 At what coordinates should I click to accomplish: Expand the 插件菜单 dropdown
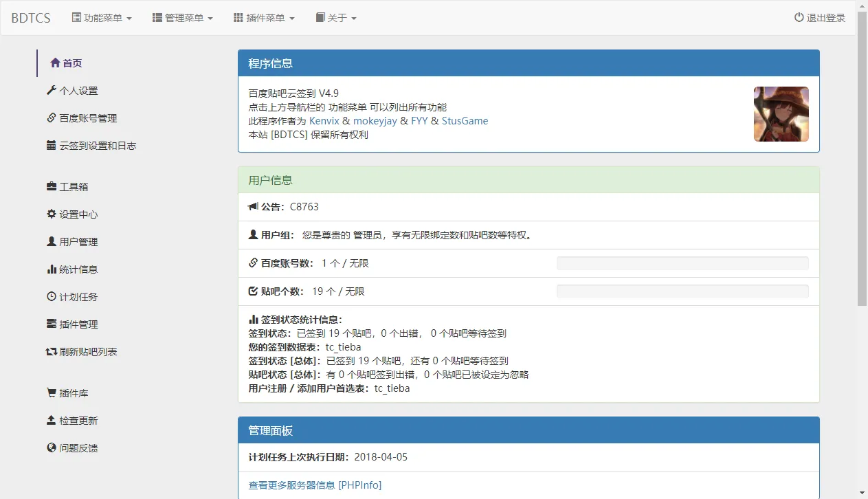pyautogui.click(x=264, y=18)
